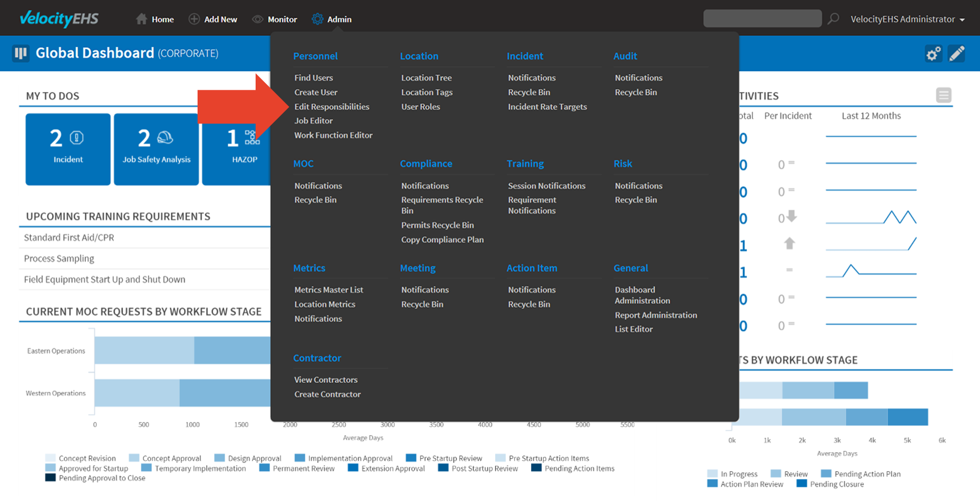Open Audit Recycle Bin
This screenshot has height=502, width=980.
(636, 92)
